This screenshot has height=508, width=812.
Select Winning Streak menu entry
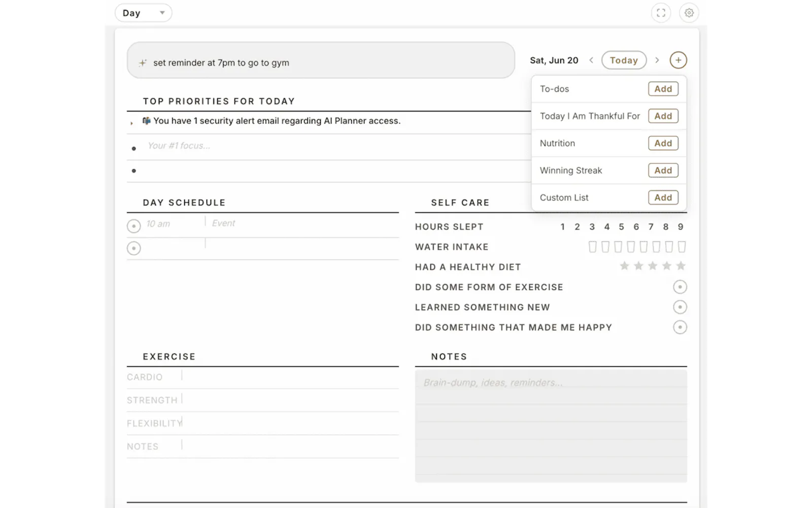pyautogui.click(x=571, y=170)
